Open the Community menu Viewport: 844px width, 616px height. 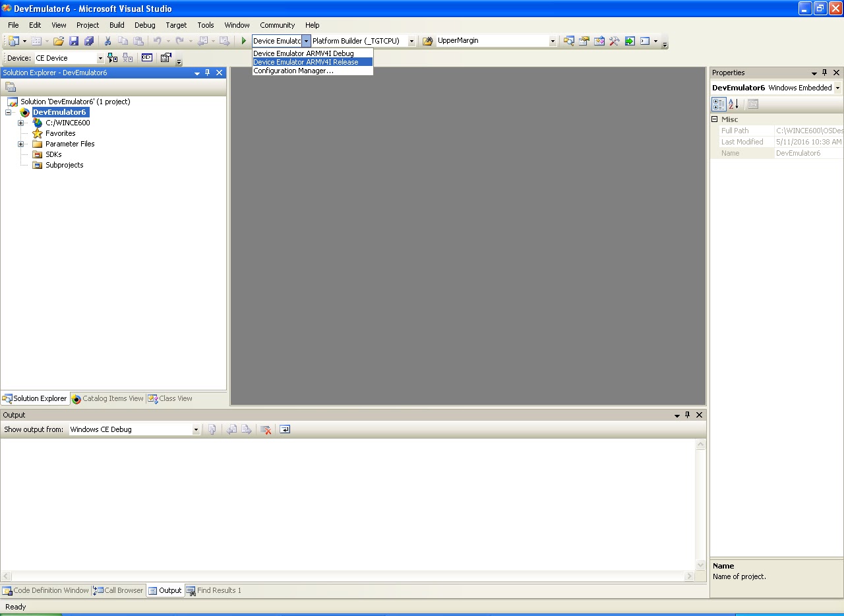[277, 25]
